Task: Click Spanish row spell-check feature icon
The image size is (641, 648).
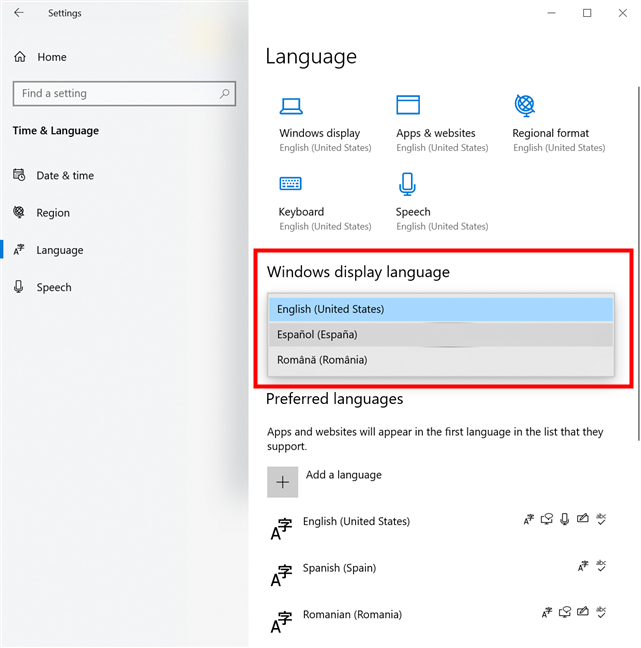Action: pos(601,565)
